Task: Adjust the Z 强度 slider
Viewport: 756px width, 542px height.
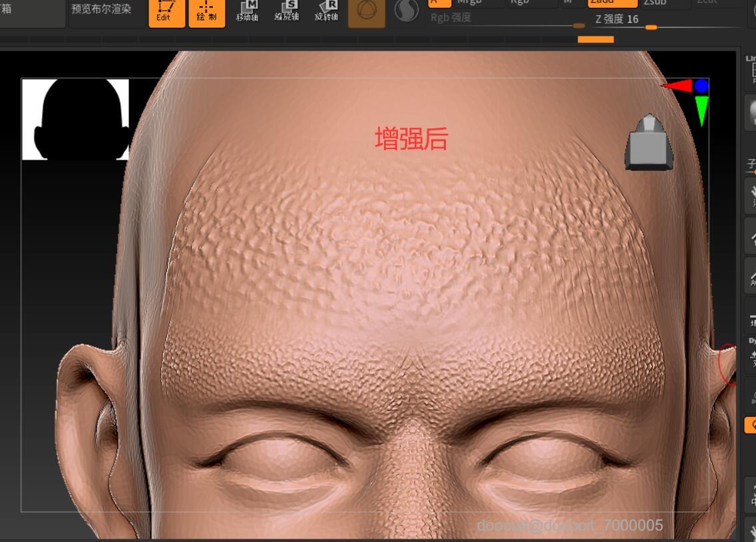Action: coord(651,28)
